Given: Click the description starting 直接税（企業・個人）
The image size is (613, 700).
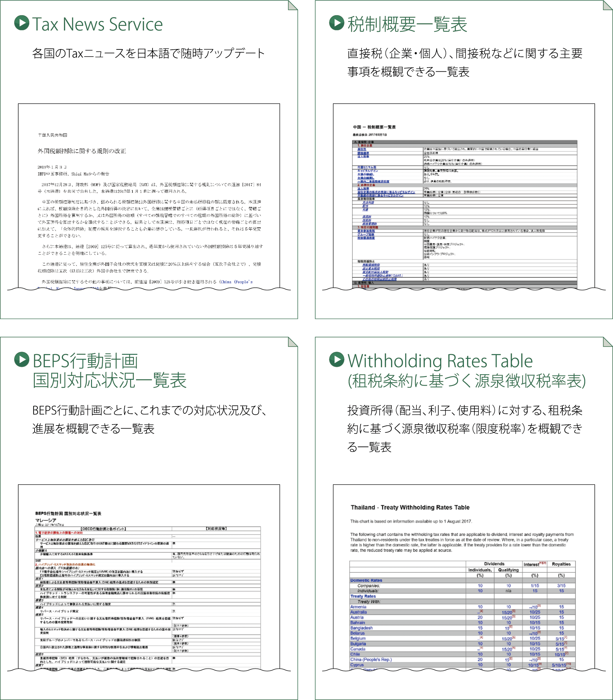Looking at the screenshot, I should coord(465,63).
